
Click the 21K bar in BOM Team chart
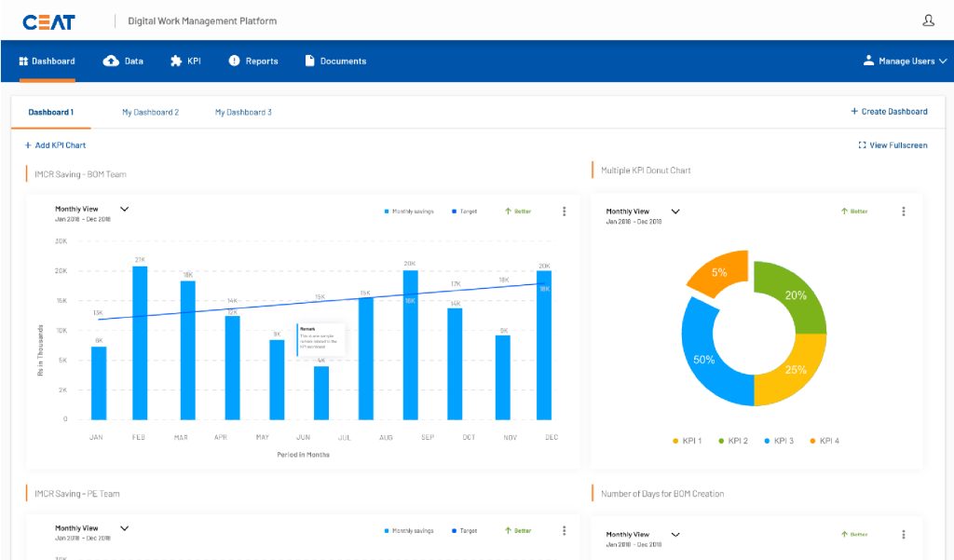pos(140,343)
